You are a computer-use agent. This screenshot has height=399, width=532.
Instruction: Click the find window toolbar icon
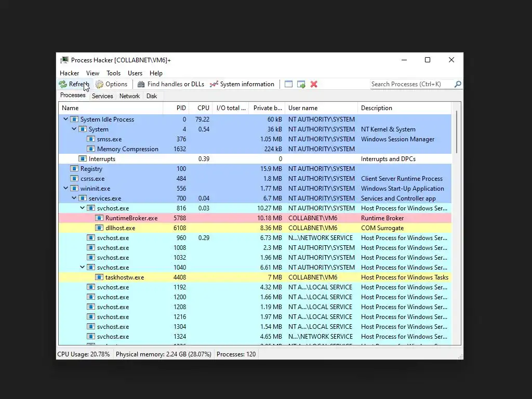point(288,84)
